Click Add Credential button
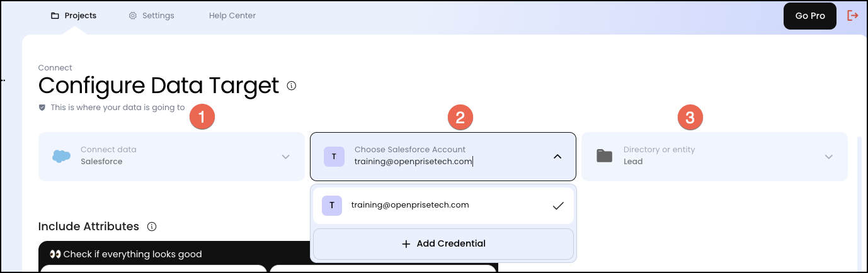The height and width of the screenshot is (273, 868). (x=443, y=243)
